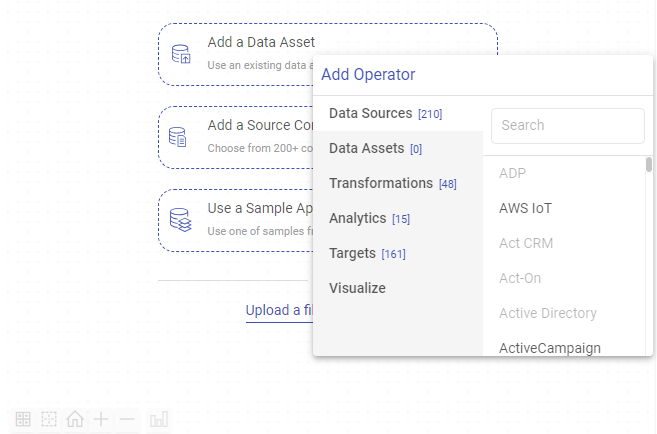Click the operator Search field

point(567,126)
